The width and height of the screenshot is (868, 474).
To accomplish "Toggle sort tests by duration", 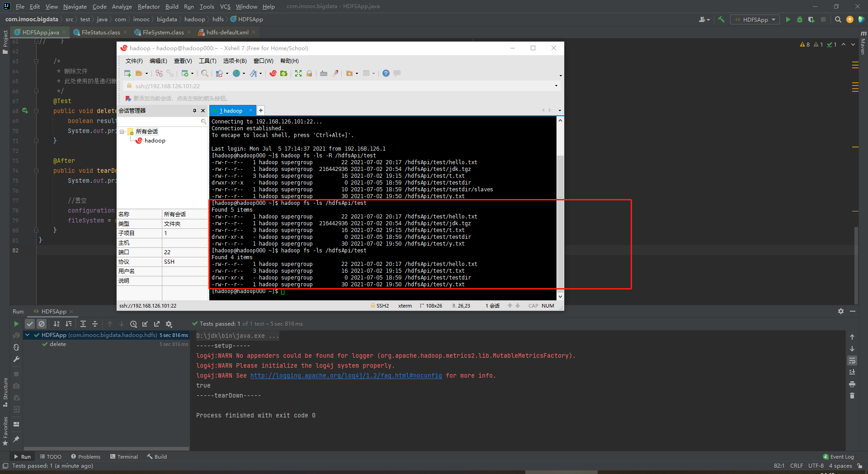I will 68,324.
